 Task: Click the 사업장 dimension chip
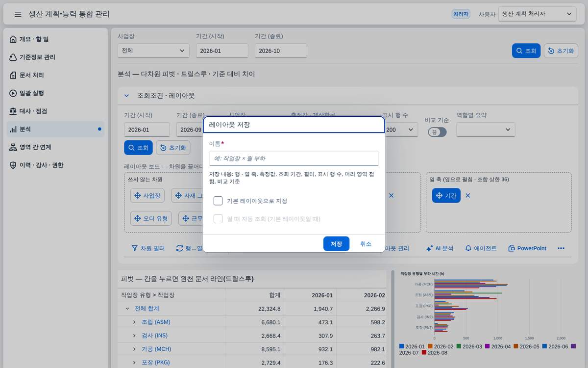point(147,195)
